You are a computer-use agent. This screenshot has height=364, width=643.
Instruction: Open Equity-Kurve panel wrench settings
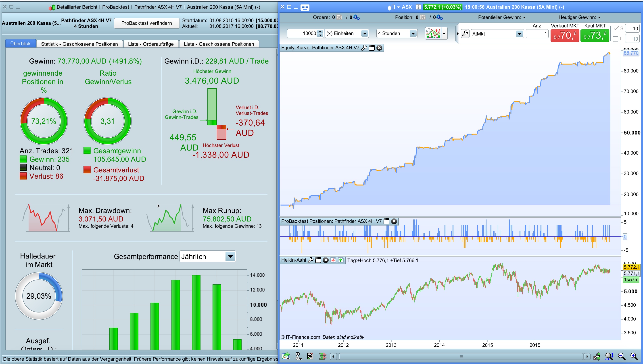[364, 48]
